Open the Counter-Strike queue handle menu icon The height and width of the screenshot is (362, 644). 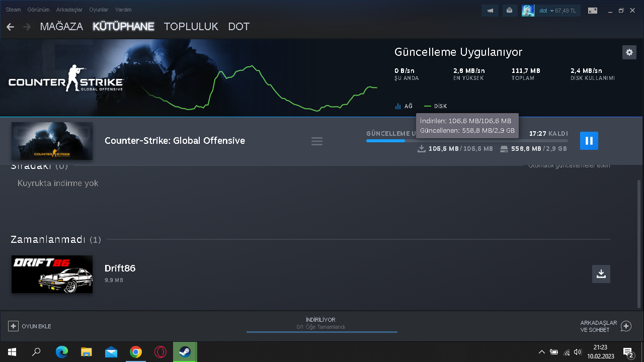tap(317, 141)
